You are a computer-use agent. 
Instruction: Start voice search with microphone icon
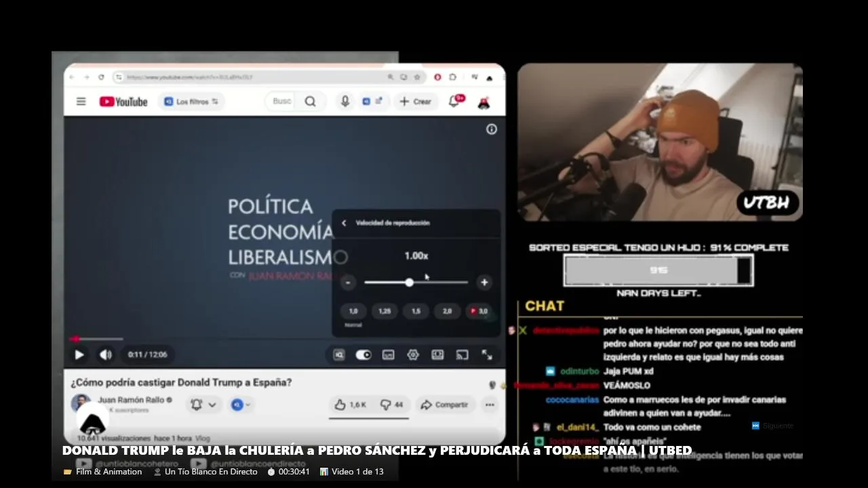point(345,102)
